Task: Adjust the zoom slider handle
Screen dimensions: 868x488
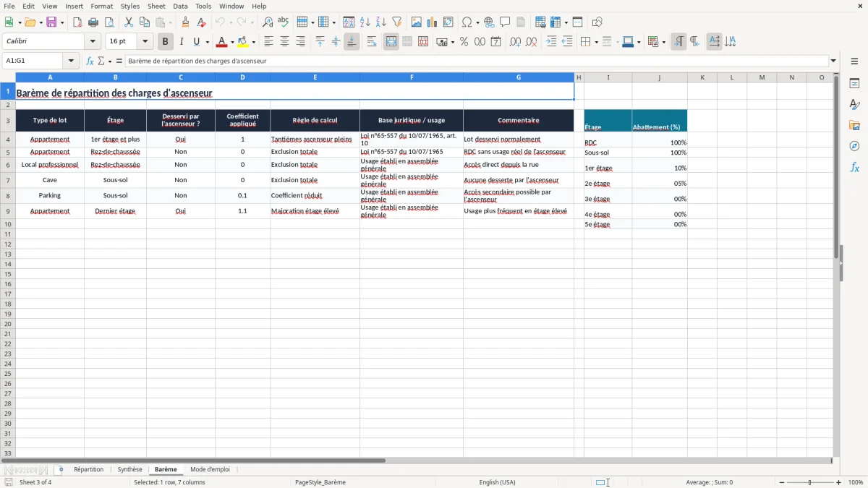Action: pos(810,482)
